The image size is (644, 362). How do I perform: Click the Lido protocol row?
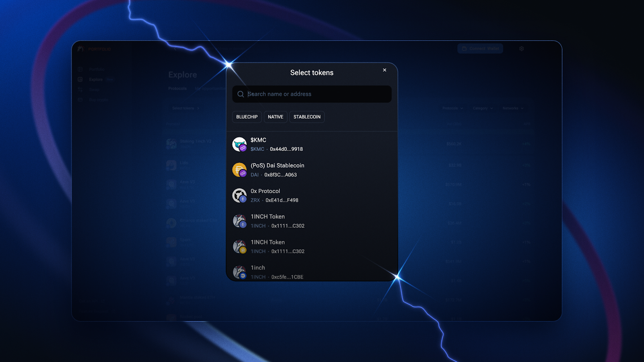point(349,165)
